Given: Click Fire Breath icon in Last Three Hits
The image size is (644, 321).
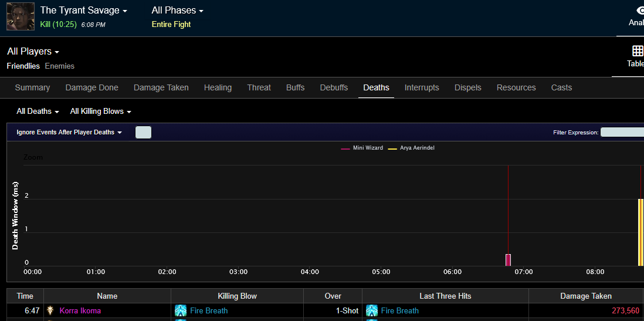Looking at the screenshot, I should pyautogui.click(x=372, y=310).
